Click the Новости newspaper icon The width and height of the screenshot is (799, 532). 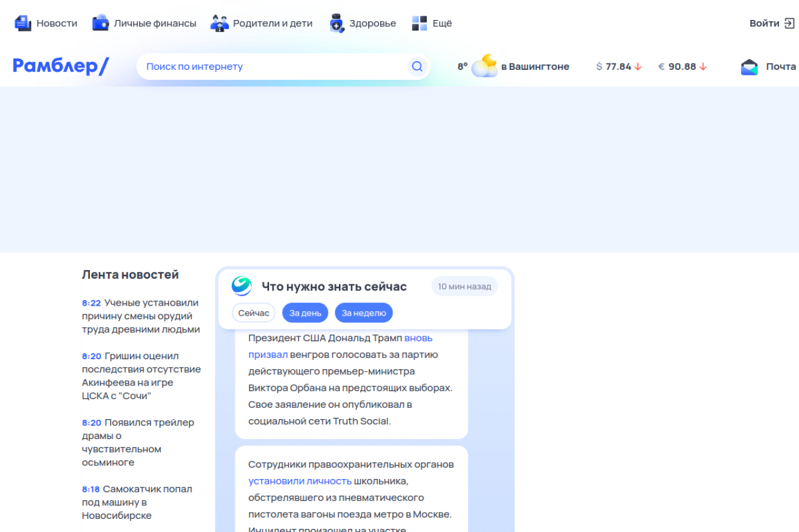pyautogui.click(x=23, y=23)
